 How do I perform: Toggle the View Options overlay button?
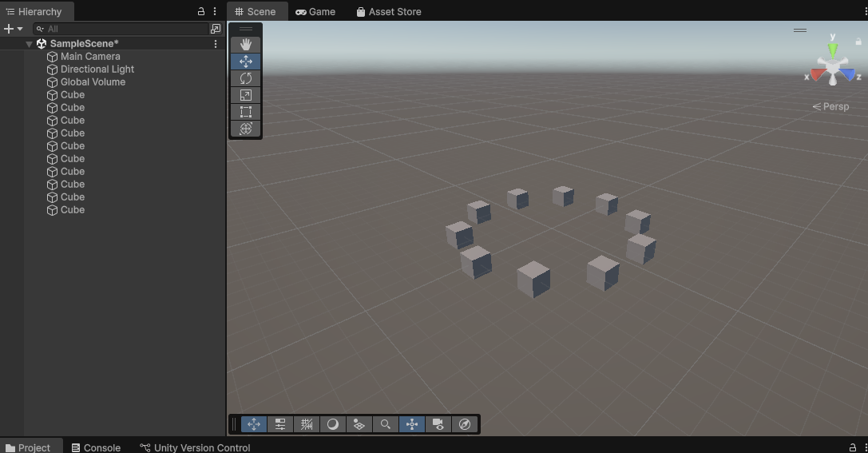(359, 424)
